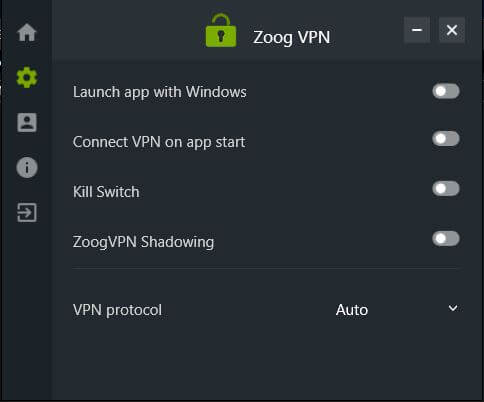484x402 pixels.
Task: Expand the VPN protocol dropdown arrow
Action: coord(453,308)
